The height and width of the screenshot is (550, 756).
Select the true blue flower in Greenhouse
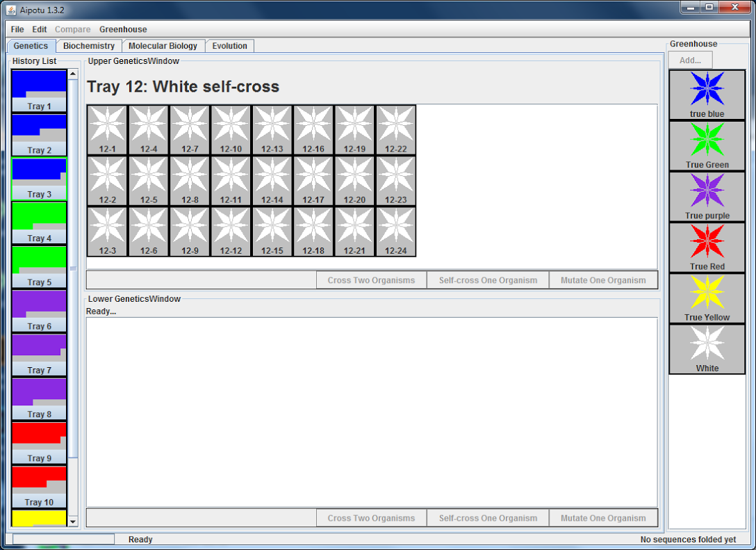(x=707, y=95)
